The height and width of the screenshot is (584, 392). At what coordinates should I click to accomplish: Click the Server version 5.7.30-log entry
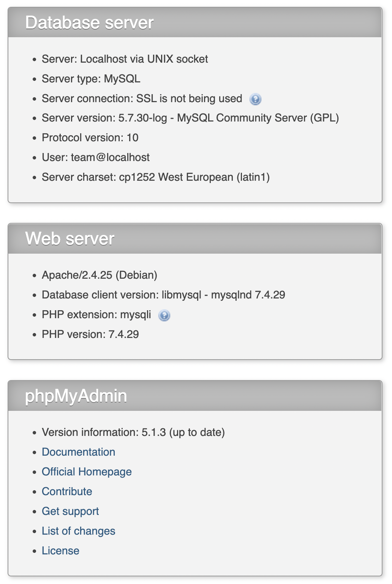point(191,118)
